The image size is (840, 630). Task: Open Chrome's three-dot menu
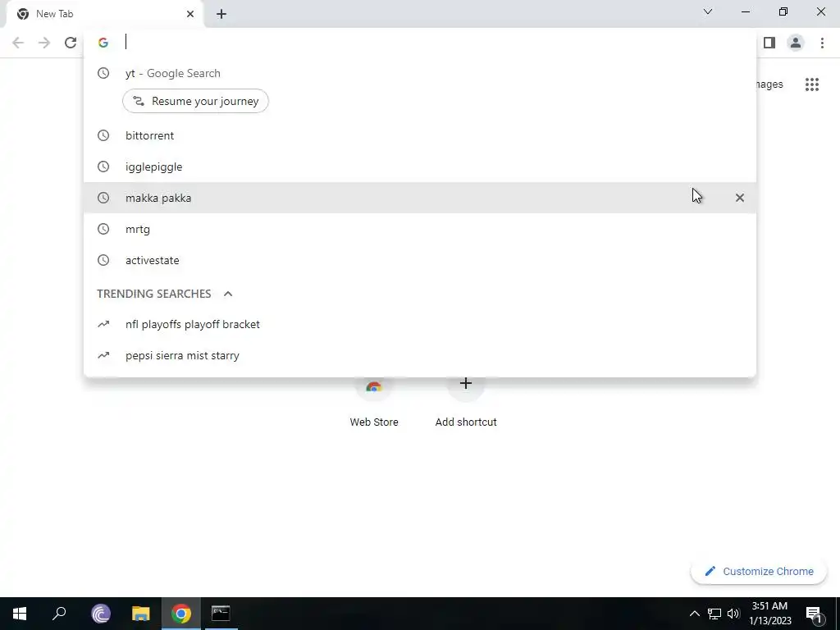pyautogui.click(x=822, y=43)
